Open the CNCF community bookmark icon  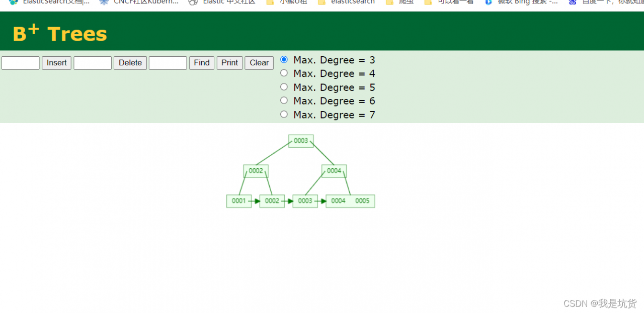pos(104,2)
